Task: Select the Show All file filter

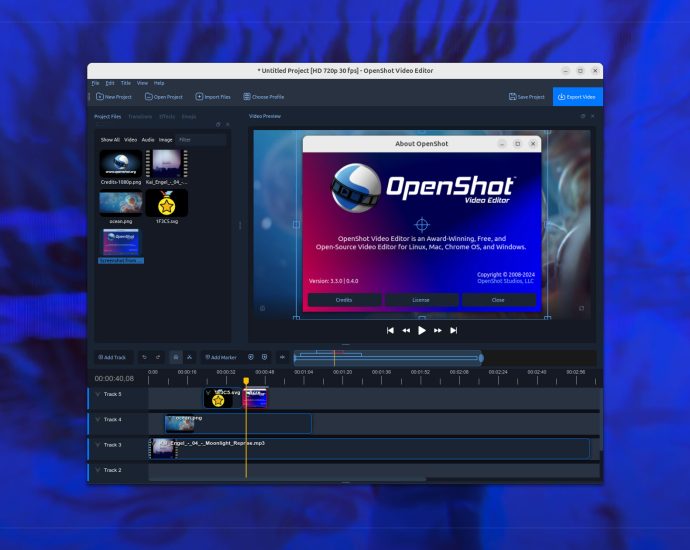Action: (x=110, y=140)
